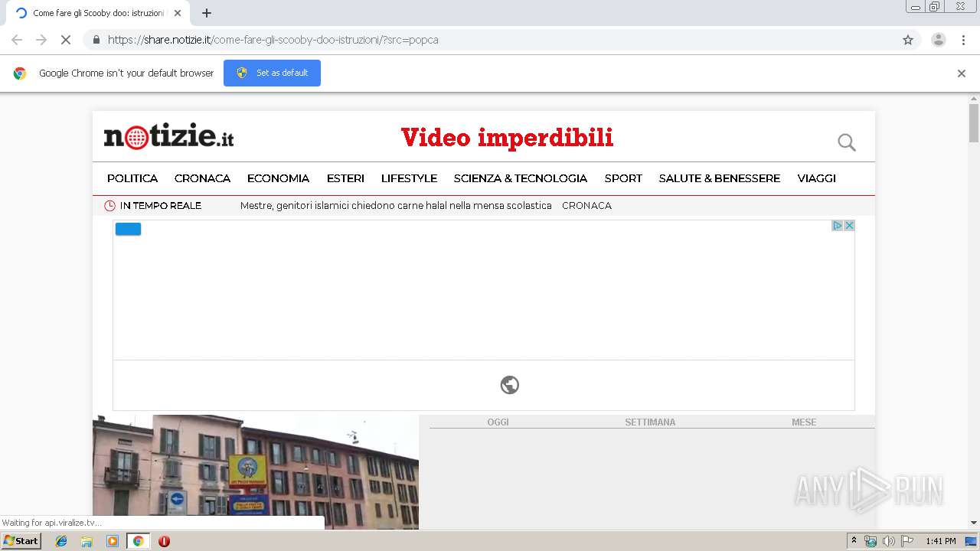Open the Video imperdibili heading link
980x551 pixels.
pyautogui.click(x=507, y=138)
